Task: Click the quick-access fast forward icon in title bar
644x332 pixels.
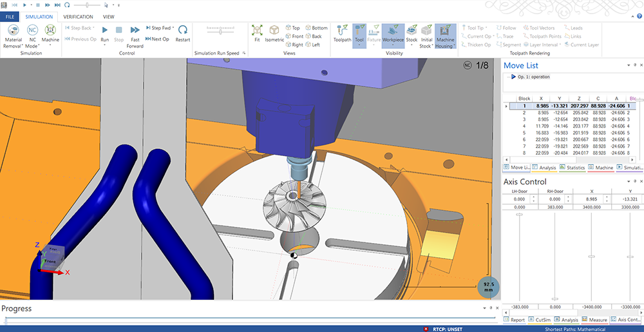Action: pyautogui.click(x=48, y=5)
